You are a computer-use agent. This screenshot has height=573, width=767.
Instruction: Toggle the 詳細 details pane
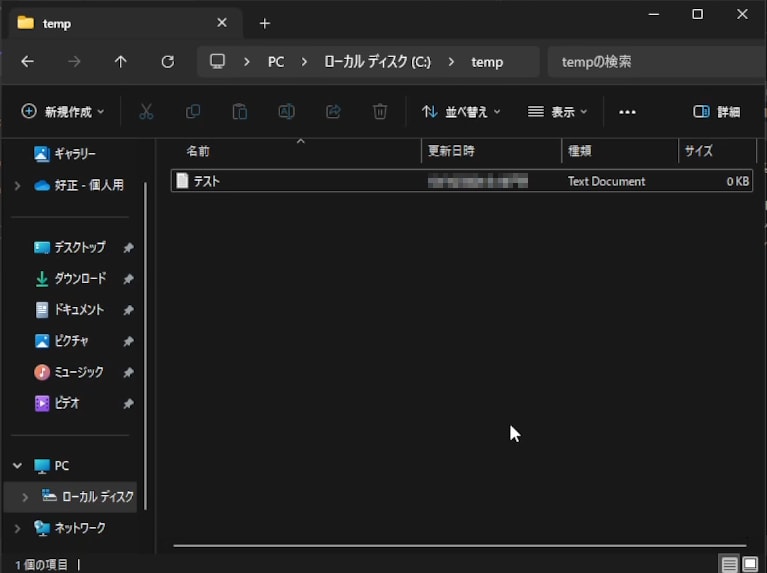(x=716, y=112)
